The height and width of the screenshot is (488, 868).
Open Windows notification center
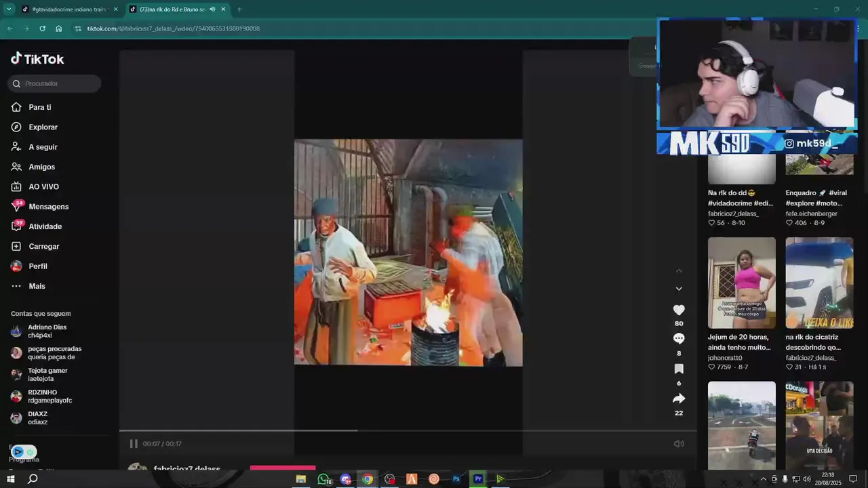click(853, 479)
